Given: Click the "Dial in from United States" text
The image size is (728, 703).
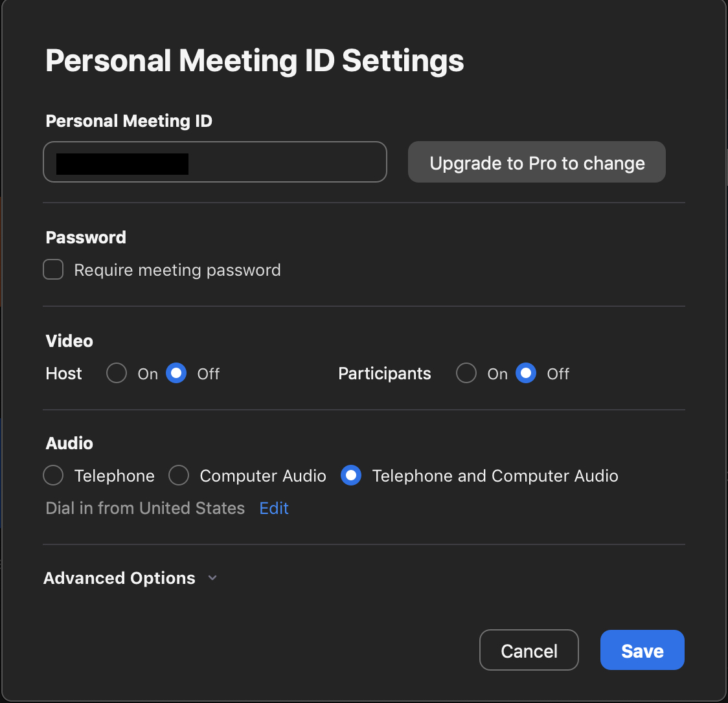Looking at the screenshot, I should click(x=145, y=508).
